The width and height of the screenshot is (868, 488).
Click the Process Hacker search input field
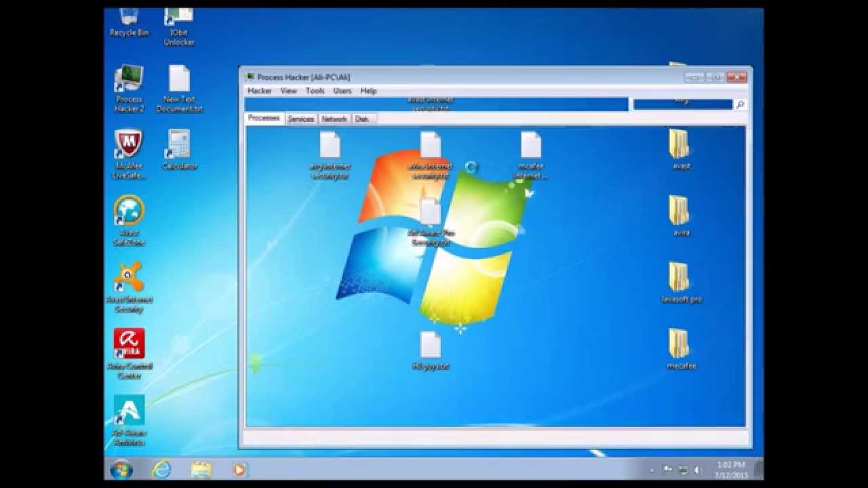point(683,104)
